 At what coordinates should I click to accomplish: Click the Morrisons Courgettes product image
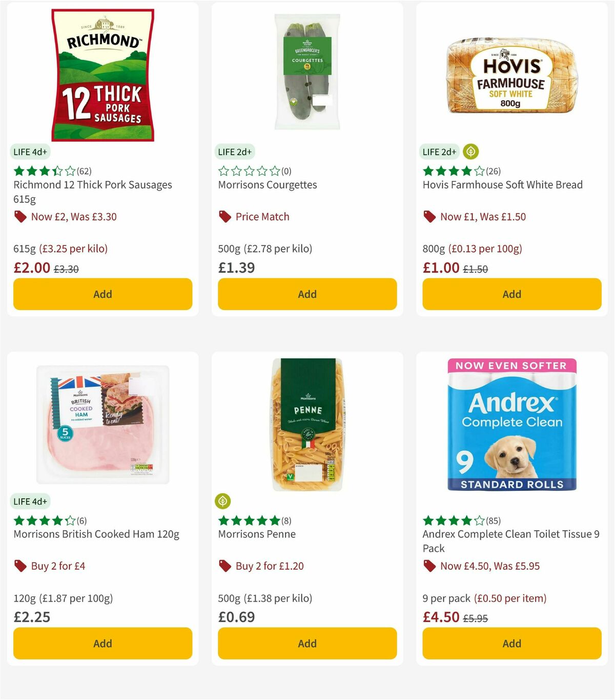coord(306,72)
